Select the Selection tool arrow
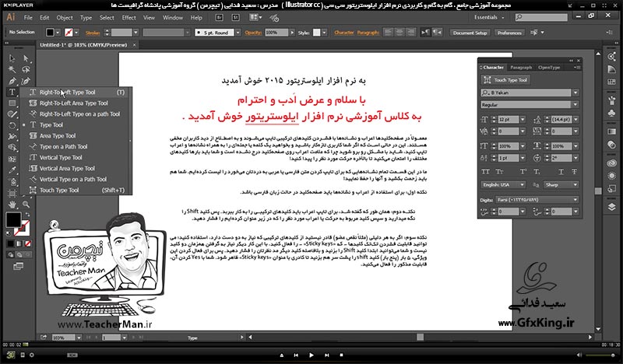The width and height of the screenshot is (623, 364). coord(12,58)
